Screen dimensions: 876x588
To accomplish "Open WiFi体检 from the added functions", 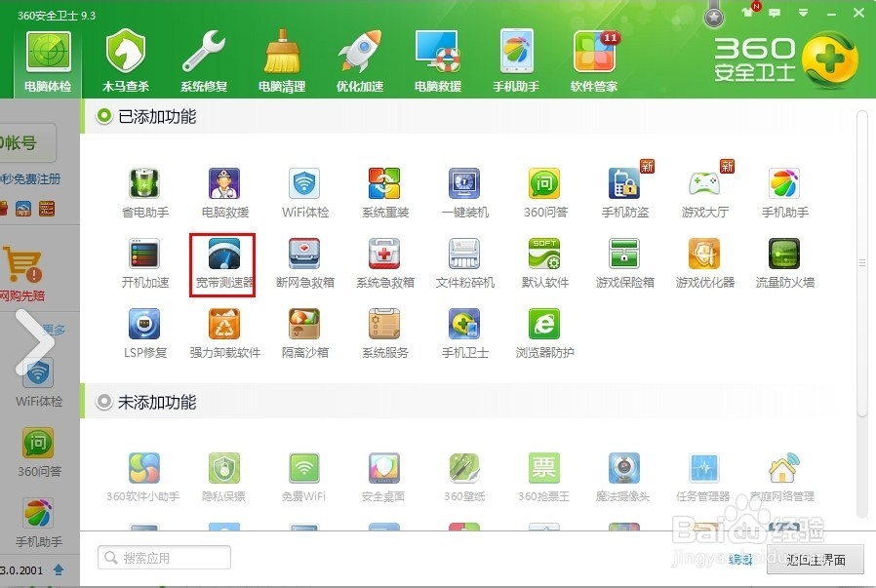I will coord(304,188).
